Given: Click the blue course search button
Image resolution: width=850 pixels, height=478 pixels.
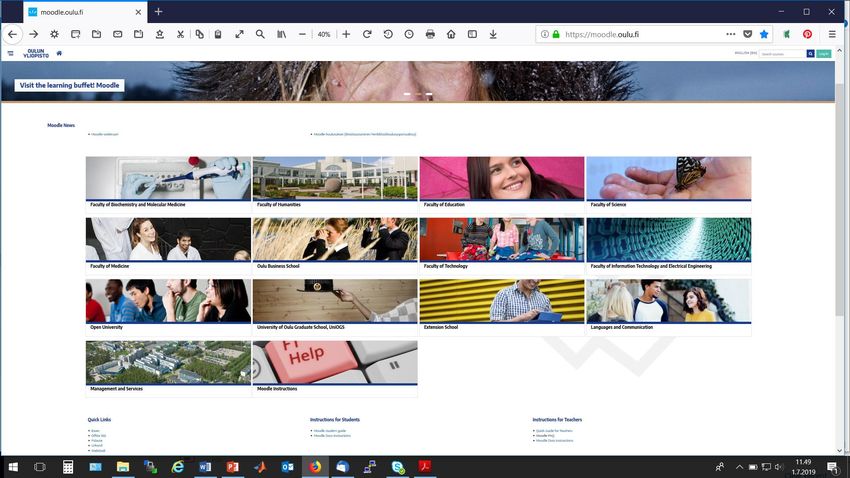Looking at the screenshot, I should pos(810,54).
